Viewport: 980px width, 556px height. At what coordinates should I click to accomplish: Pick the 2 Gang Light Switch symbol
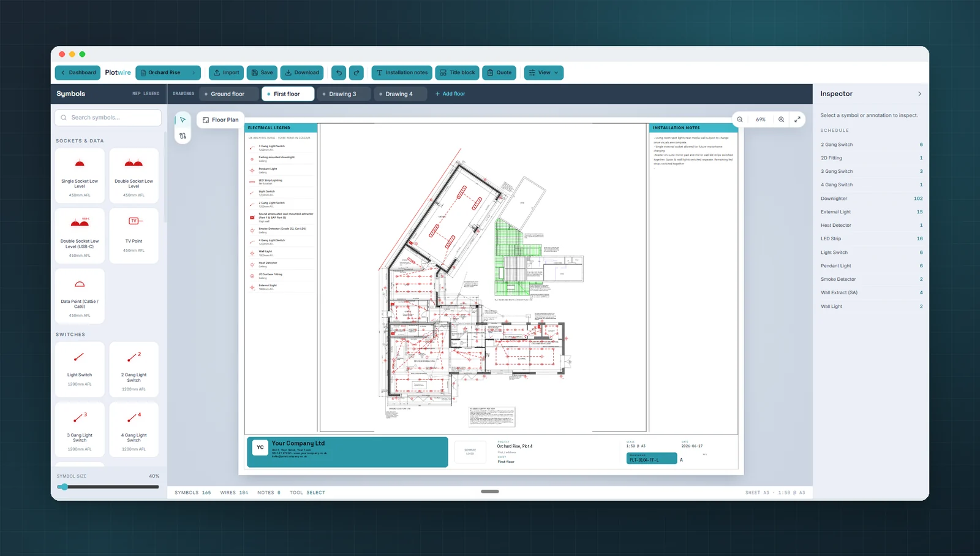click(134, 370)
